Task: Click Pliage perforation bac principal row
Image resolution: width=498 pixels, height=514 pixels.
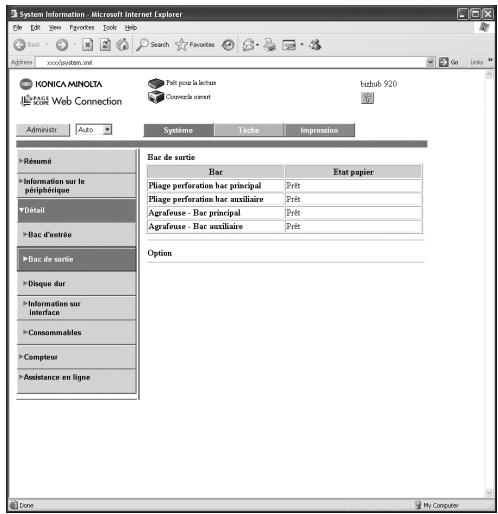Action: [x=284, y=186]
